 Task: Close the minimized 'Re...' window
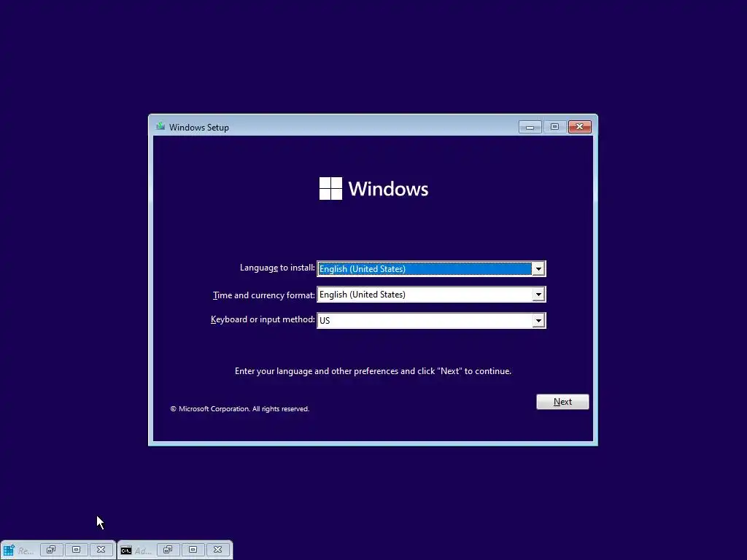[101, 550]
